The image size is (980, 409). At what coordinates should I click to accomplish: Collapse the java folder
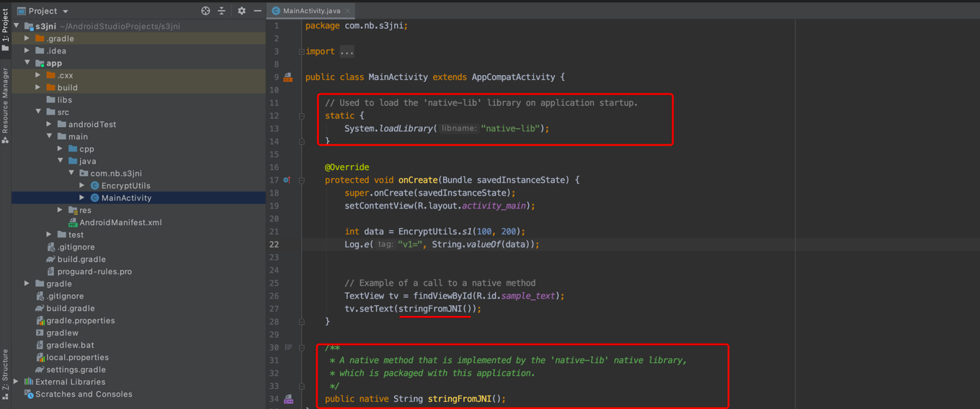point(61,161)
